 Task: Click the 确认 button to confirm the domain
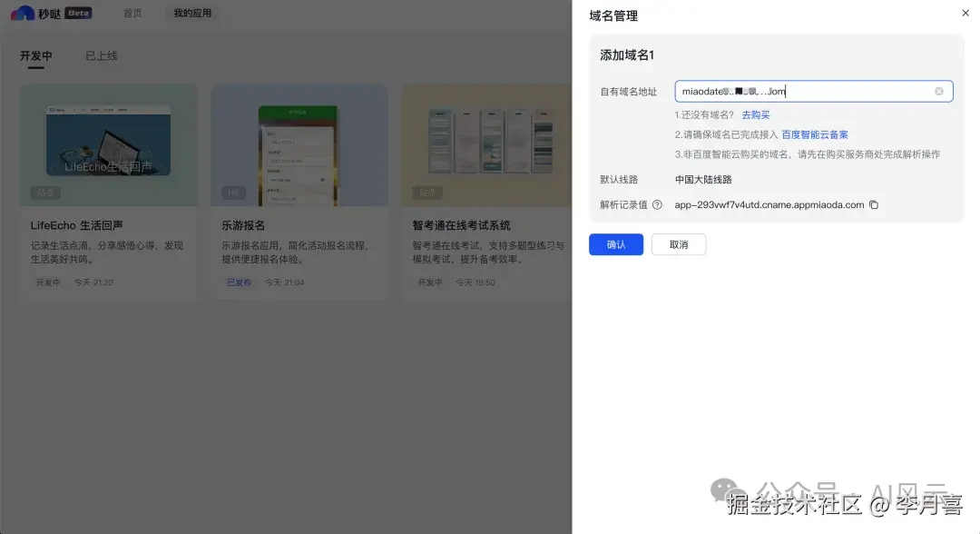coord(616,244)
